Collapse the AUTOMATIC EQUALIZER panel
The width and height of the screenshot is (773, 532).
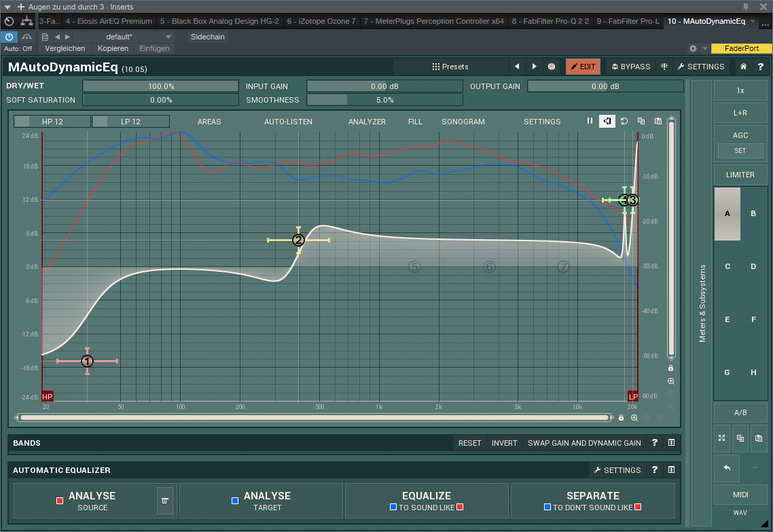click(671, 470)
